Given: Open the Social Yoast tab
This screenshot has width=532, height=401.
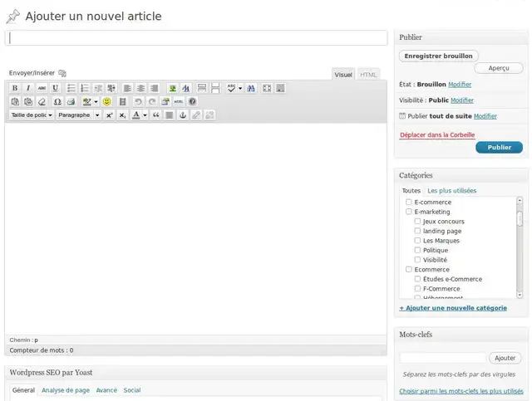Looking at the screenshot, I should [x=132, y=390].
